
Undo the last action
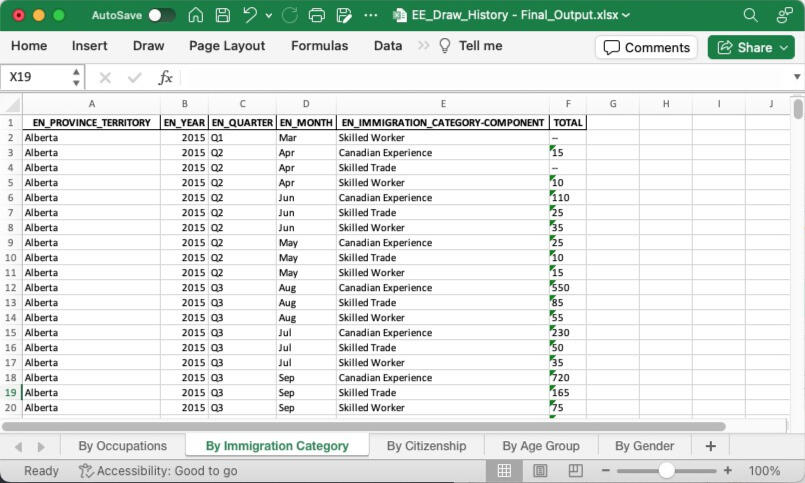click(x=250, y=15)
